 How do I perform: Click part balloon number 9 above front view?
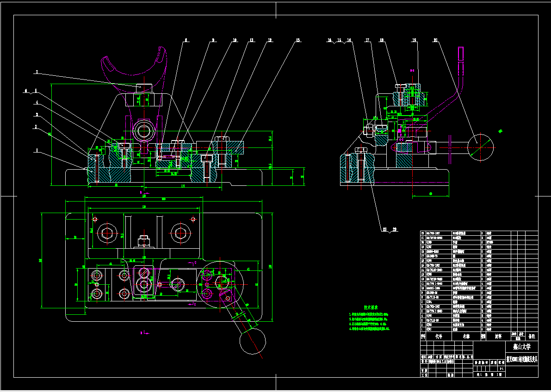pyautogui.click(x=213, y=40)
